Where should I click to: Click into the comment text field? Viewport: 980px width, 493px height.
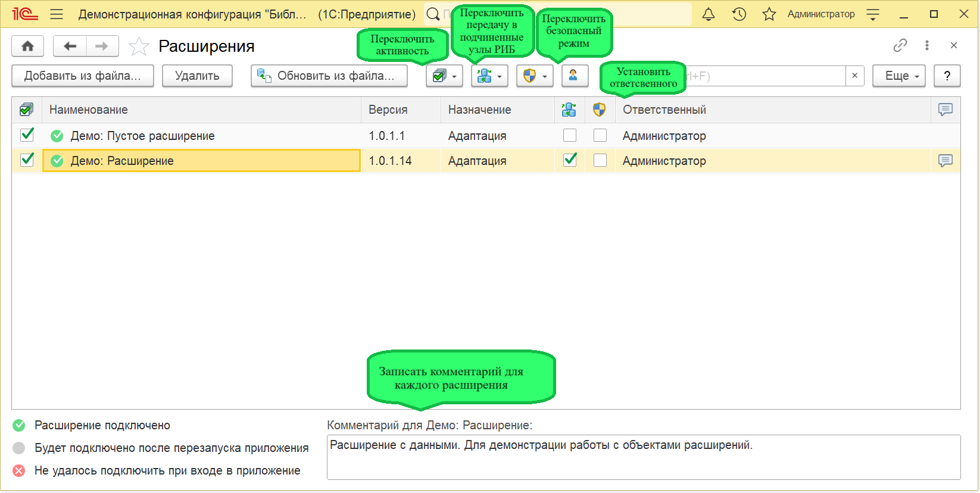coord(643,457)
